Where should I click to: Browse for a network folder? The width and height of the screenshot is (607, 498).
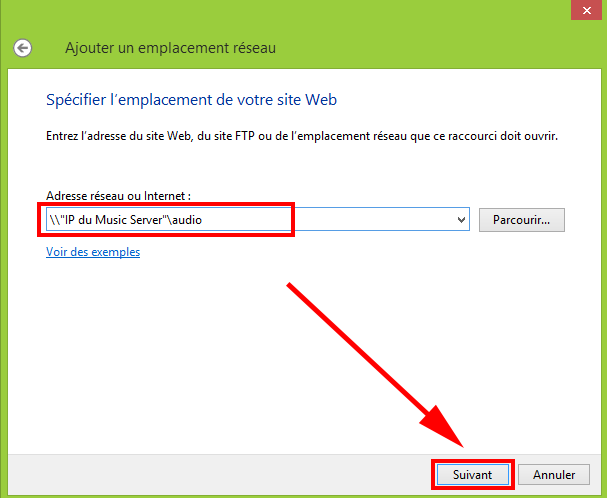point(521,220)
